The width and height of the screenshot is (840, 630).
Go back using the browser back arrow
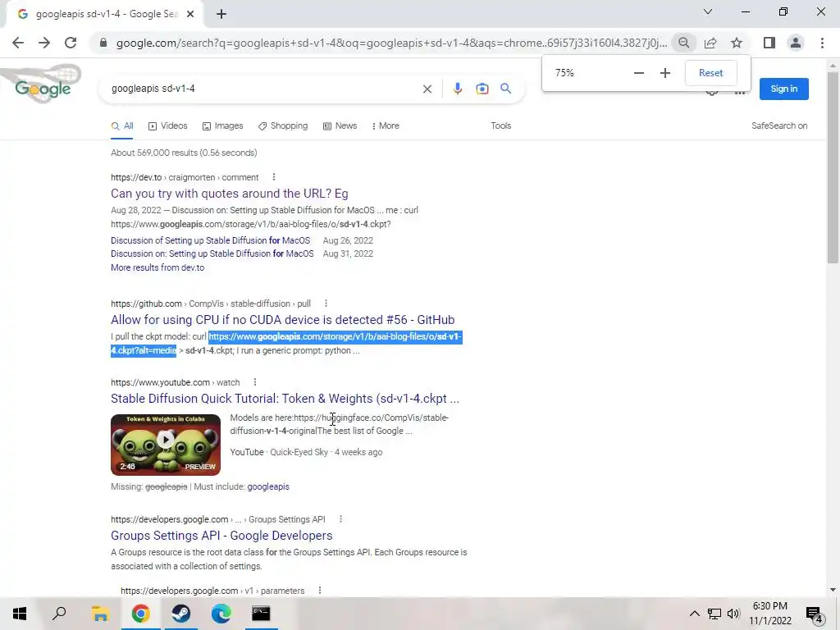(x=18, y=43)
